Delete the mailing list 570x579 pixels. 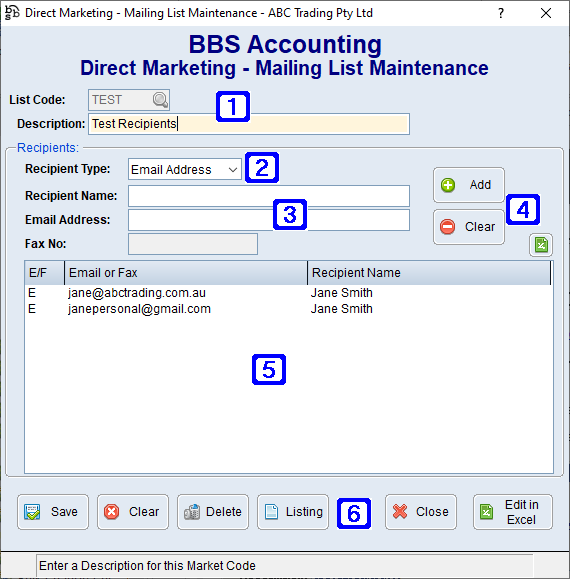coord(213,512)
